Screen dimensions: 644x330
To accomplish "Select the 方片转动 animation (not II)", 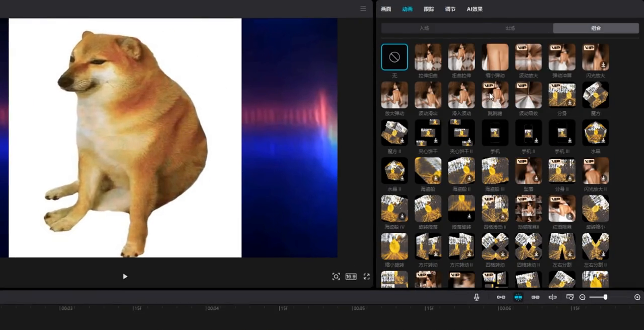I will (x=428, y=246).
